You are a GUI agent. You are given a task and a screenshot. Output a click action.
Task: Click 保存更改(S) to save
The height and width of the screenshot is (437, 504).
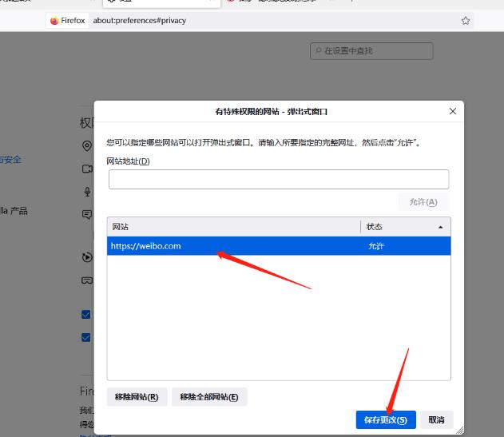tap(386, 419)
